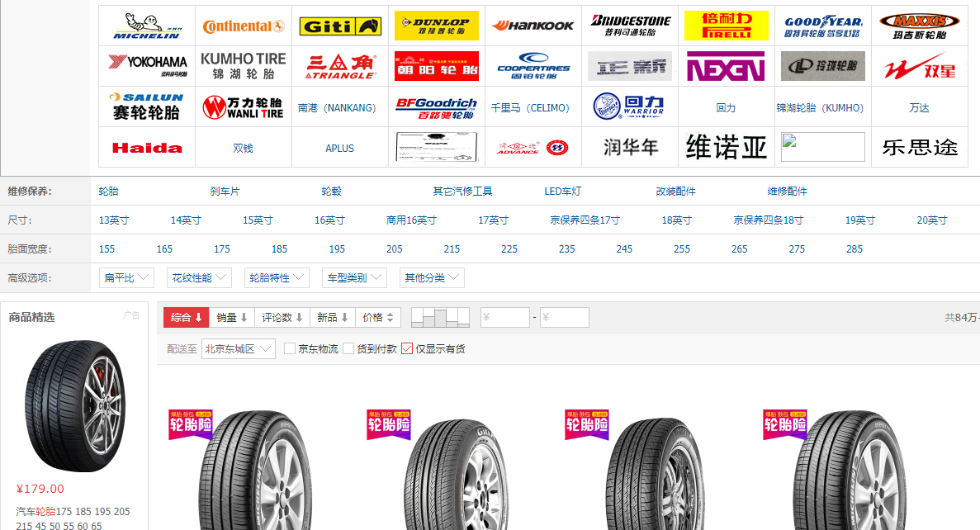Pick the 乐思途 brand logo
Image resolution: width=980 pixels, height=530 pixels.
920,148
